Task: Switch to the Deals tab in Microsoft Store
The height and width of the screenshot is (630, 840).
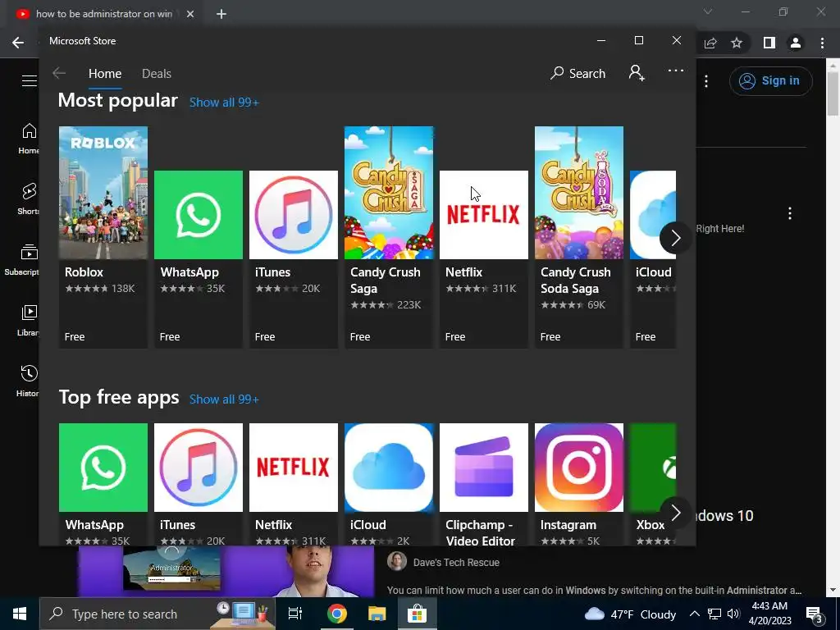Action: coord(157,73)
